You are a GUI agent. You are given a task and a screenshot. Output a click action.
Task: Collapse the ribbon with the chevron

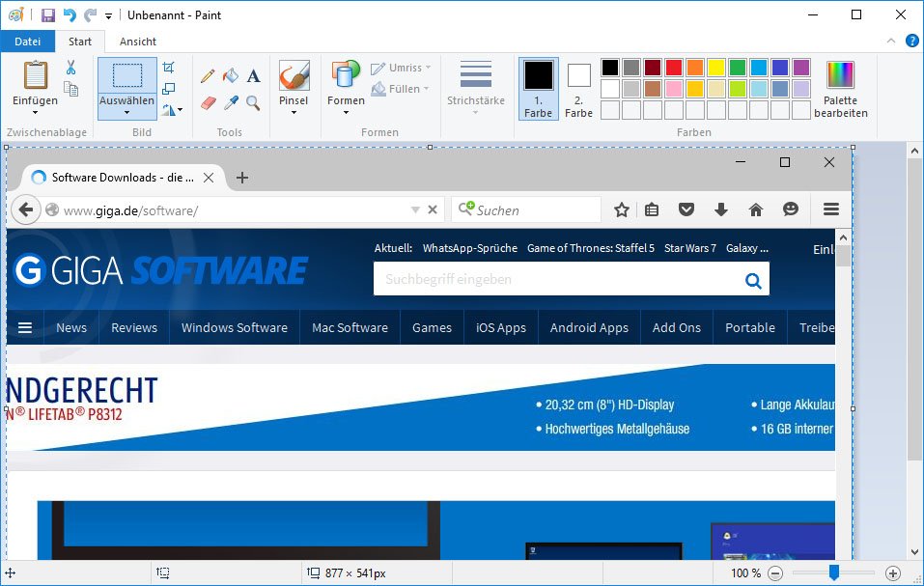tap(891, 41)
